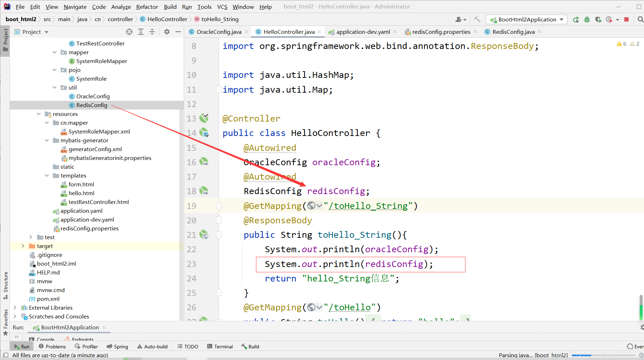The height and width of the screenshot is (360, 644).
Task: Click the Profiler run icon in toolbar
Action: [609, 20]
